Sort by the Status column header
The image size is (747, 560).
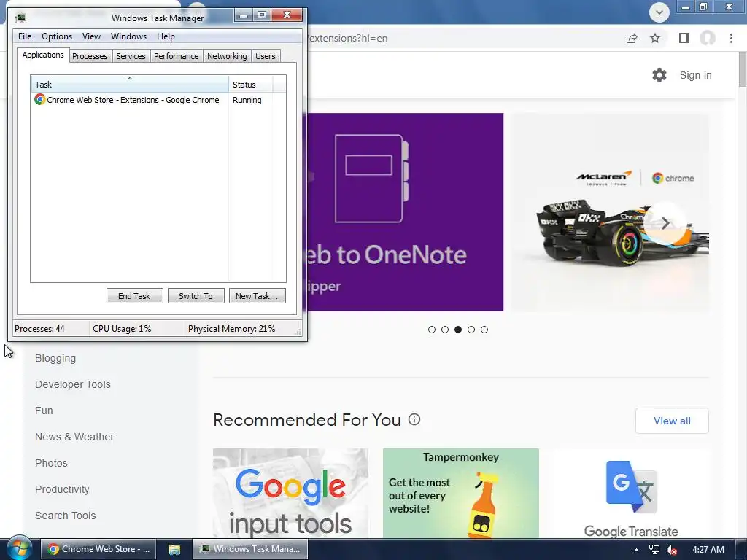click(x=251, y=85)
